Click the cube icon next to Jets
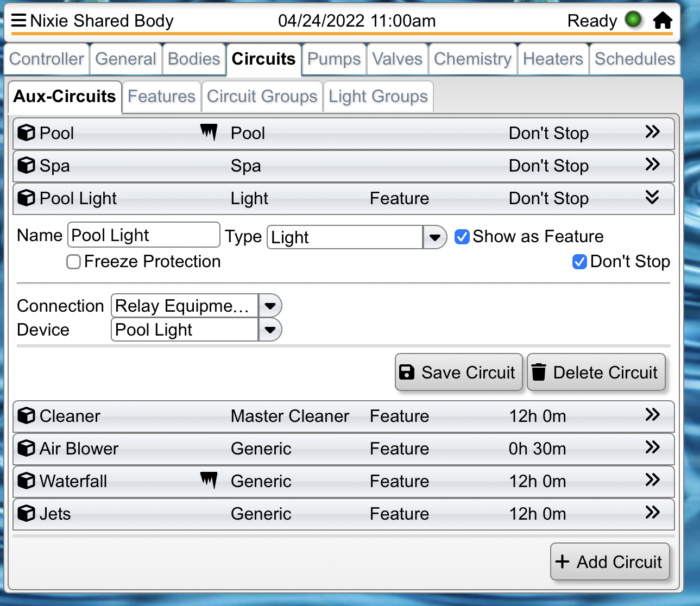 tap(26, 513)
